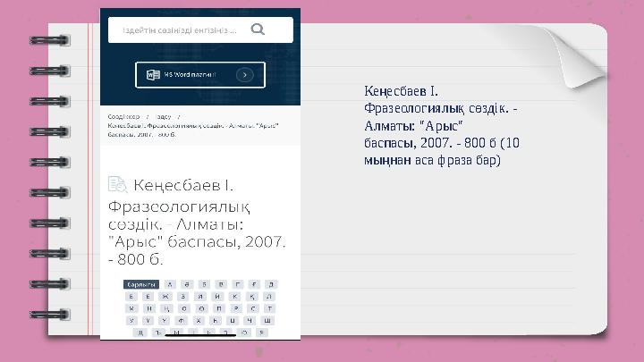Select the Барлығы filter tab
The width and height of the screenshot is (644, 362).
tap(141, 284)
